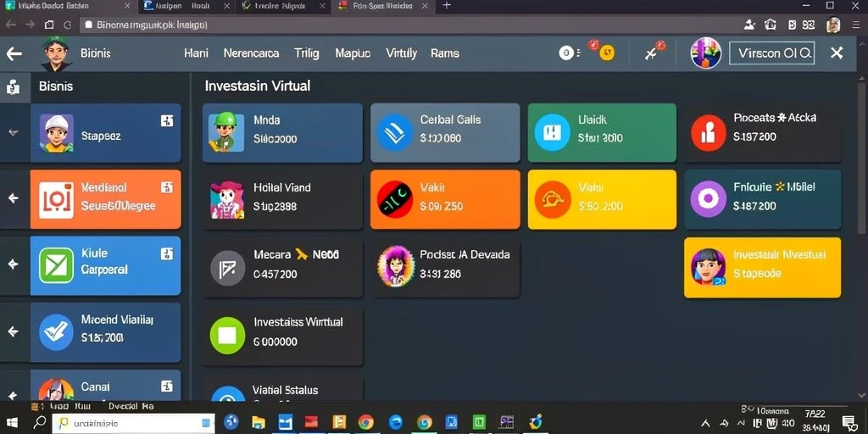Screen dimensions: 868x434
Task: Click the orange Vakit card
Action: (x=445, y=199)
